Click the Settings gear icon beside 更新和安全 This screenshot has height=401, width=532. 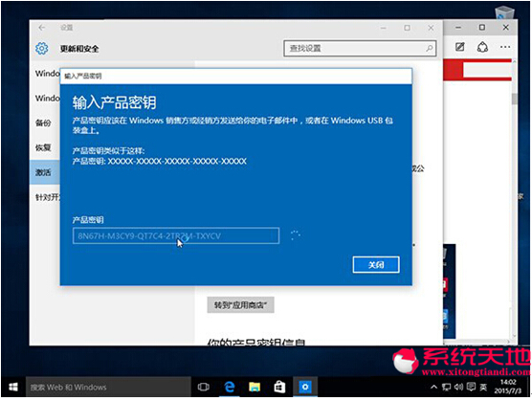tap(42, 49)
